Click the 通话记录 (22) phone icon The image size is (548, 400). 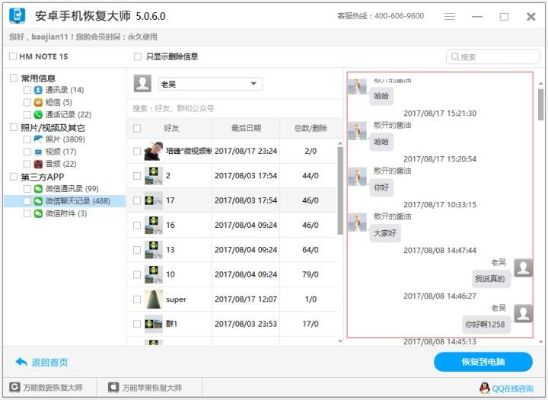[38, 114]
